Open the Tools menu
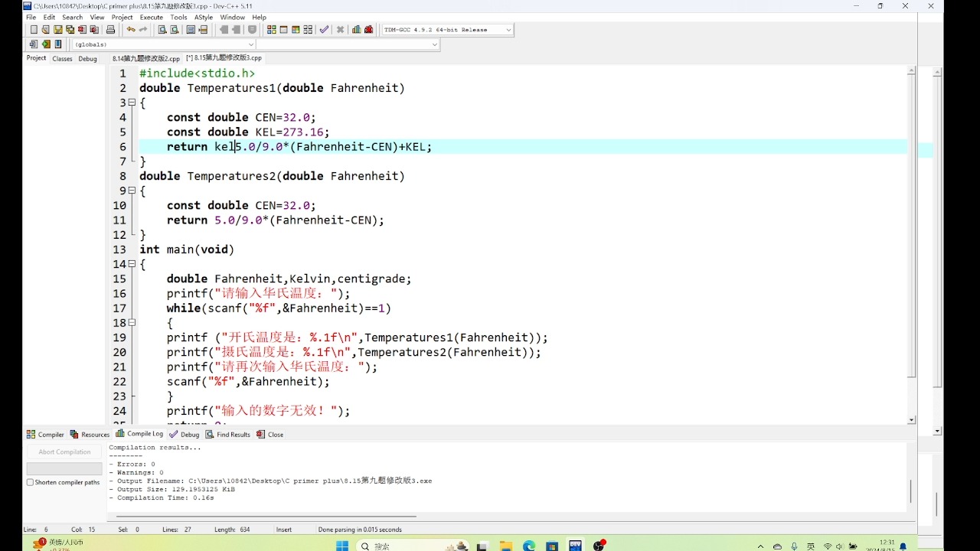This screenshot has width=980, height=551. [178, 17]
